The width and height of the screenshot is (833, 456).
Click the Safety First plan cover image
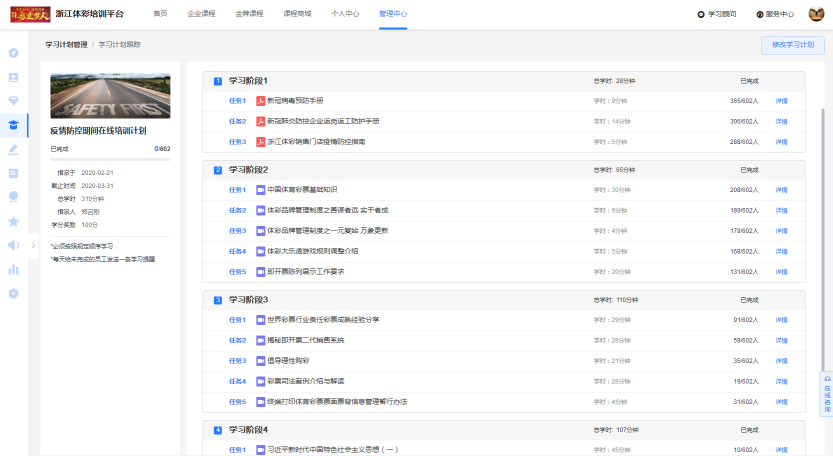pyautogui.click(x=110, y=96)
